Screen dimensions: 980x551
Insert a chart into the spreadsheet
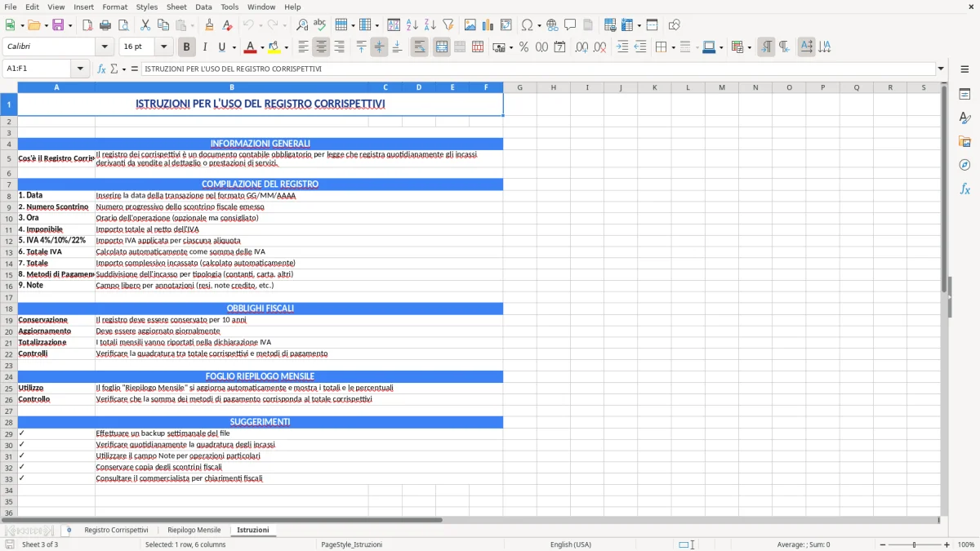point(488,24)
